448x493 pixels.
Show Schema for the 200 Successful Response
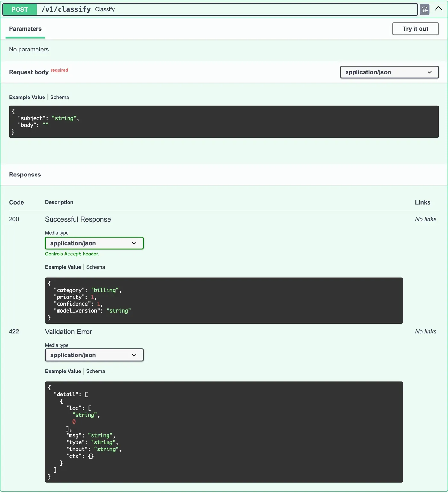96,267
